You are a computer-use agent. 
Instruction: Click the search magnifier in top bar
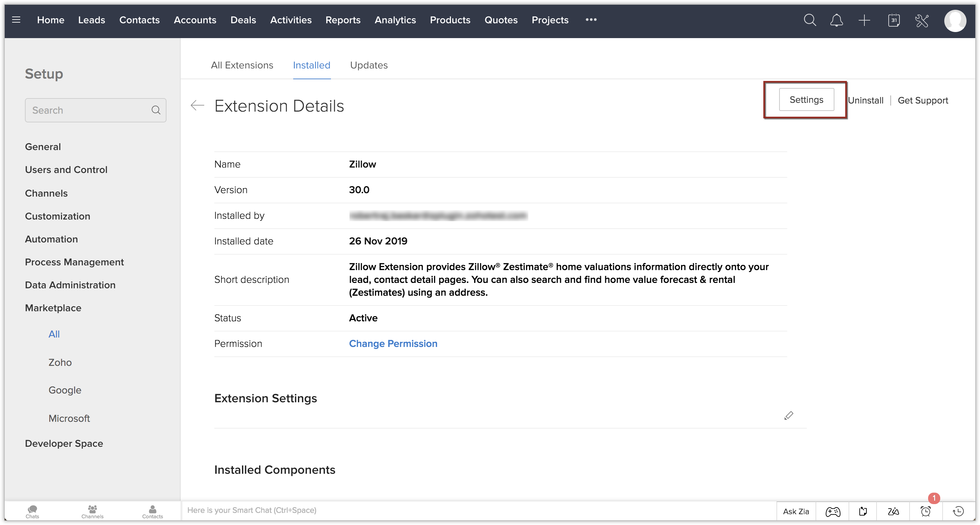click(x=809, y=20)
